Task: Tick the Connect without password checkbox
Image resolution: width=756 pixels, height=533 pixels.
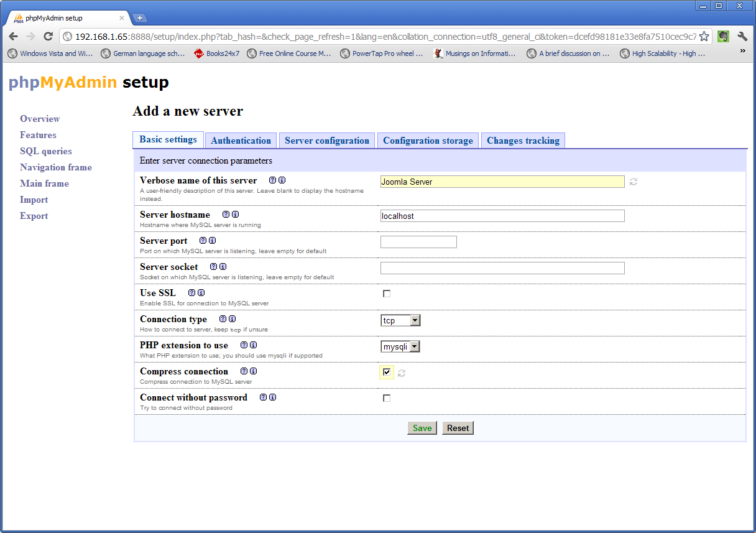Action: click(387, 398)
